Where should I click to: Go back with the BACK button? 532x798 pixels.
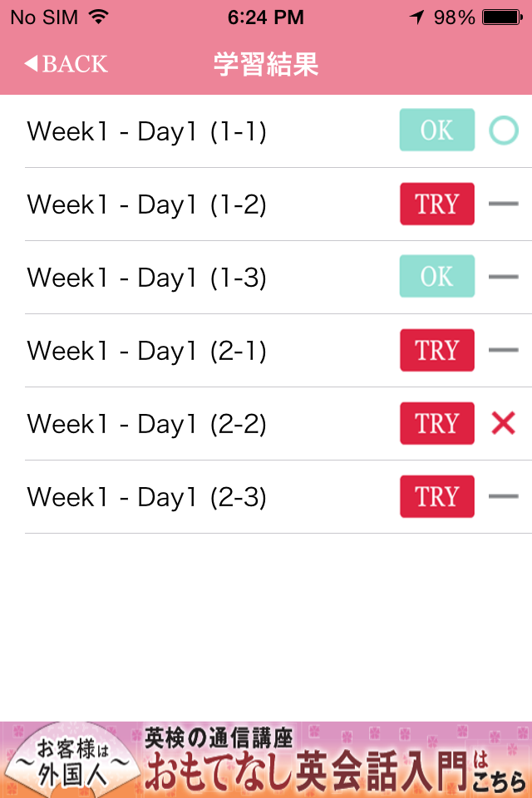66,64
